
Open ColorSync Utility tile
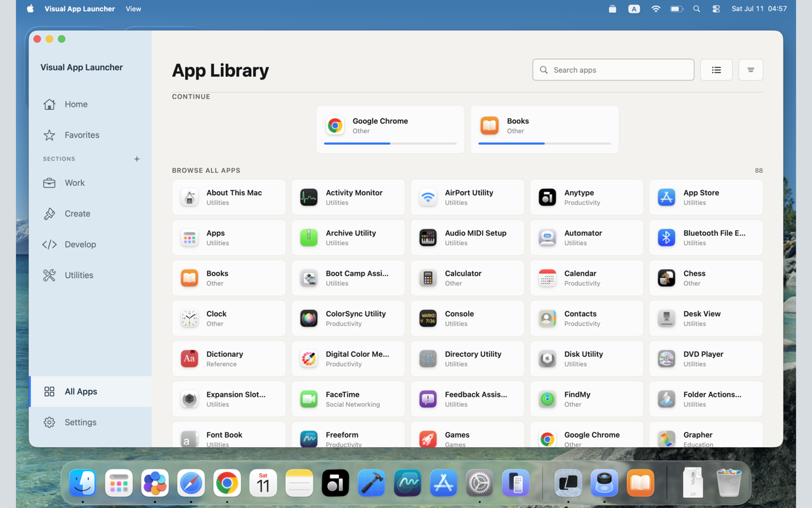tap(348, 318)
